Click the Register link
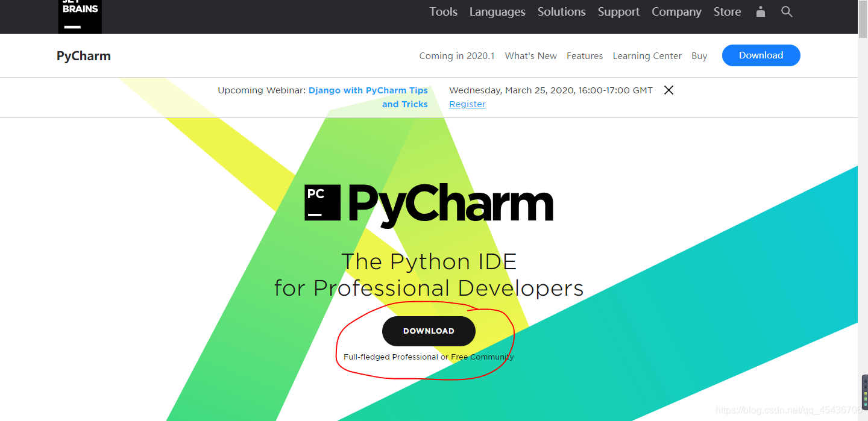 (x=467, y=104)
